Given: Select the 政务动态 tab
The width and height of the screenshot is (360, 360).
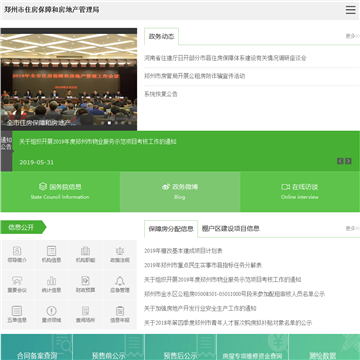Looking at the screenshot, I should click(161, 36).
